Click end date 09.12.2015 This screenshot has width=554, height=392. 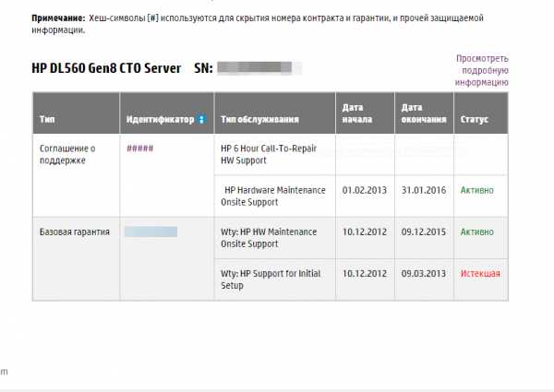tap(423, 232)
